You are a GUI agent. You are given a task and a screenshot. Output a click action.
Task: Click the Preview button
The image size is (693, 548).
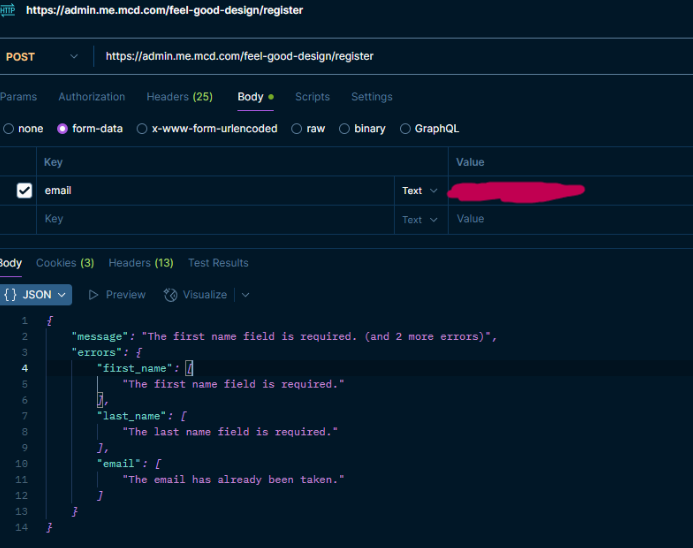(x=117, y=295)
